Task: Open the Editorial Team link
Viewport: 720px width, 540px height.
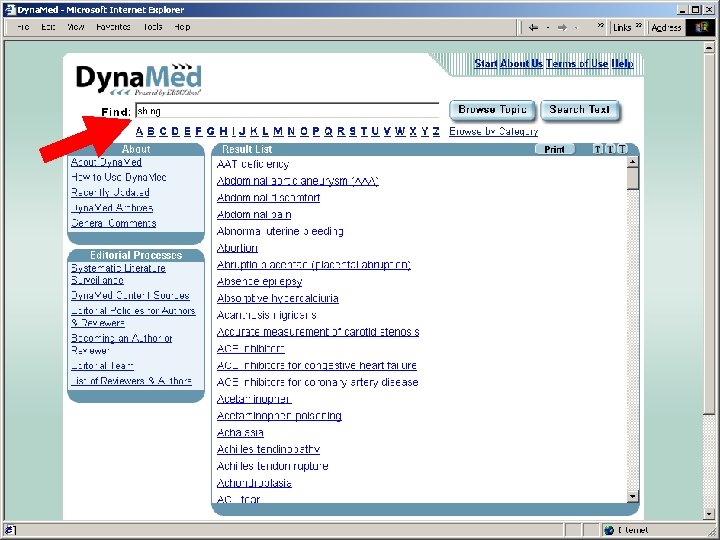Action: click(102, 366)
